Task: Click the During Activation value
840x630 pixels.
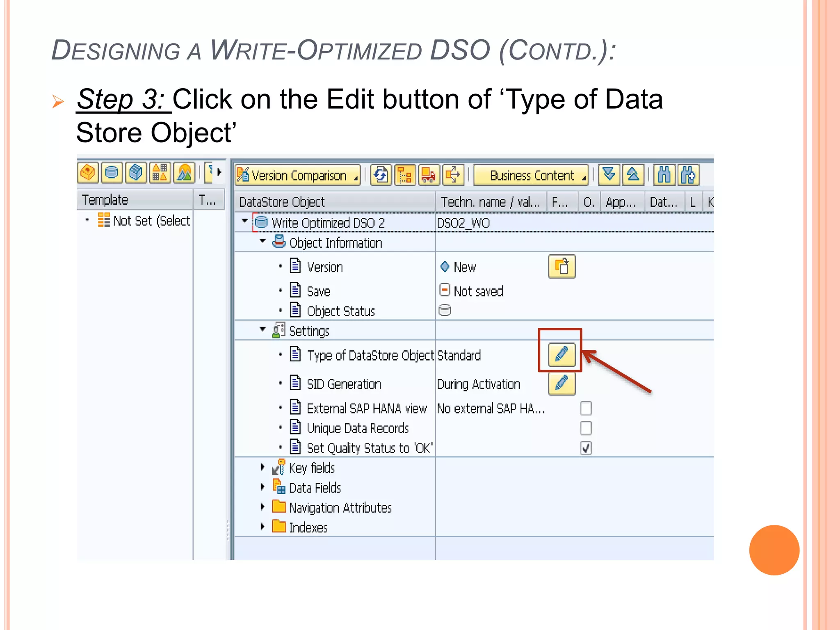Action: [479, 384]
